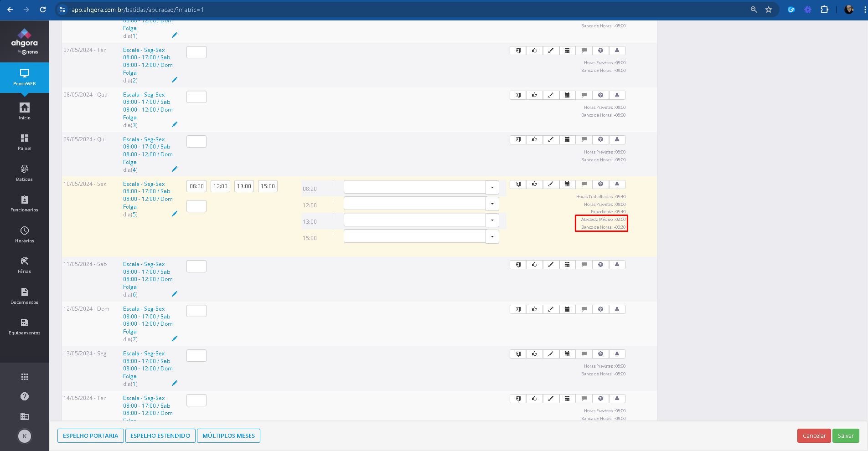This screenshot has height=451, width=868.
Task: Click pencil icon in 10/05/2024 action toolbar
Action: (x=551, y=184)
